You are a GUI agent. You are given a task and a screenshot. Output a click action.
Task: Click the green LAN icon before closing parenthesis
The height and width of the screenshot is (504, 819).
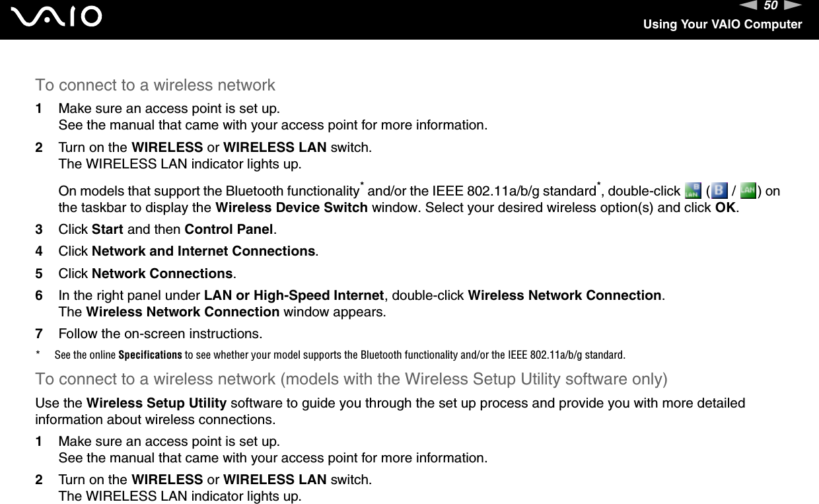[x=748, y=192]
